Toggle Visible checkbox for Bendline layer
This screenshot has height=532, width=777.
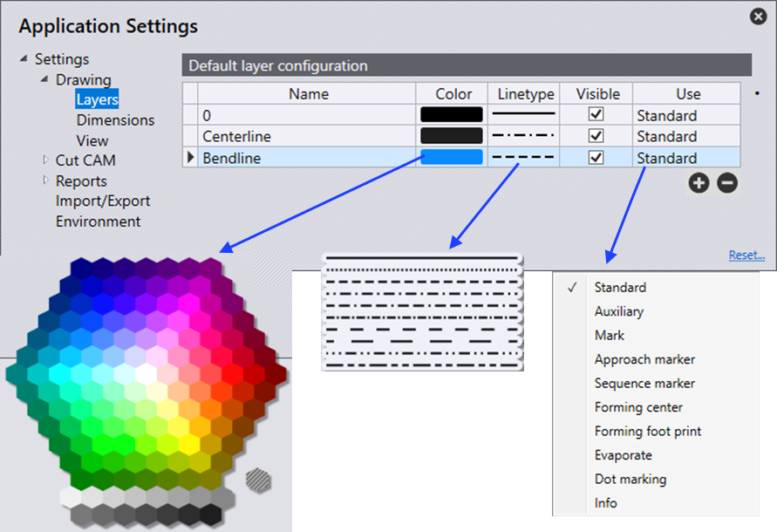(x=596, y=158)
